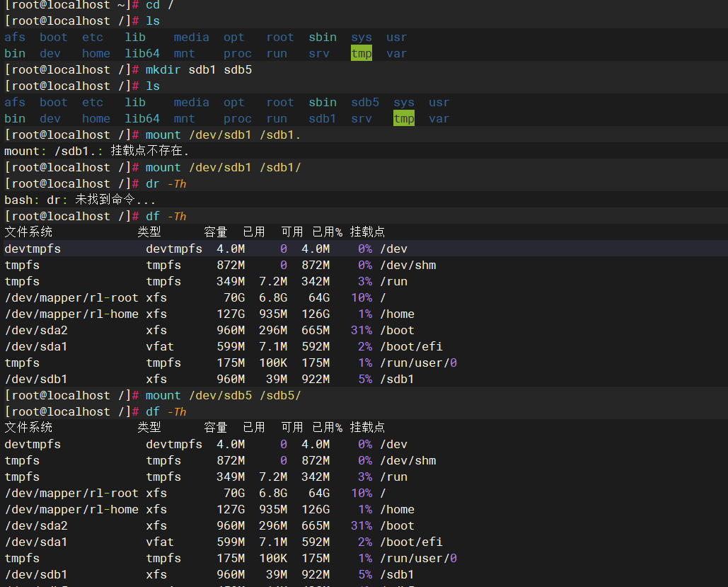The width and height of the screenshot is (728, 587).
Task: Click the blue 'sdb5' directory in ls output
Action: click(365, 102)
